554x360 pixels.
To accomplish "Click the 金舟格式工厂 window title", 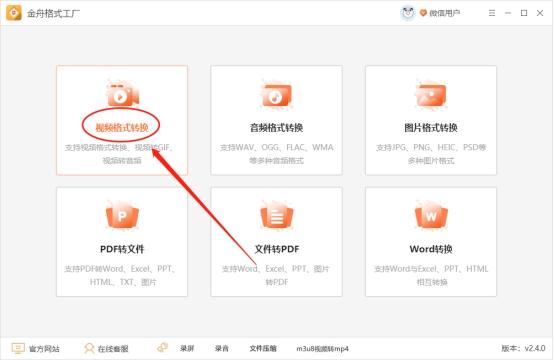I will [x=53, y=13].
